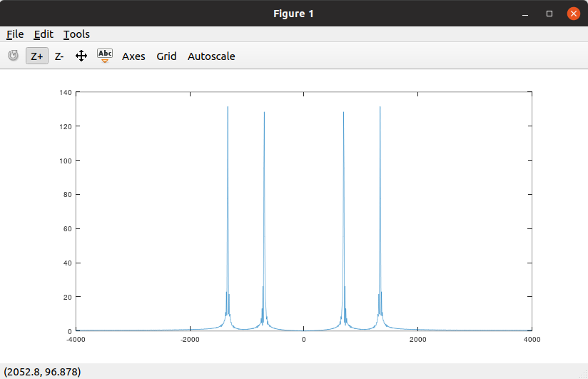
Task: Click the rightmost tall peak's tip
Action: (380, 108)
